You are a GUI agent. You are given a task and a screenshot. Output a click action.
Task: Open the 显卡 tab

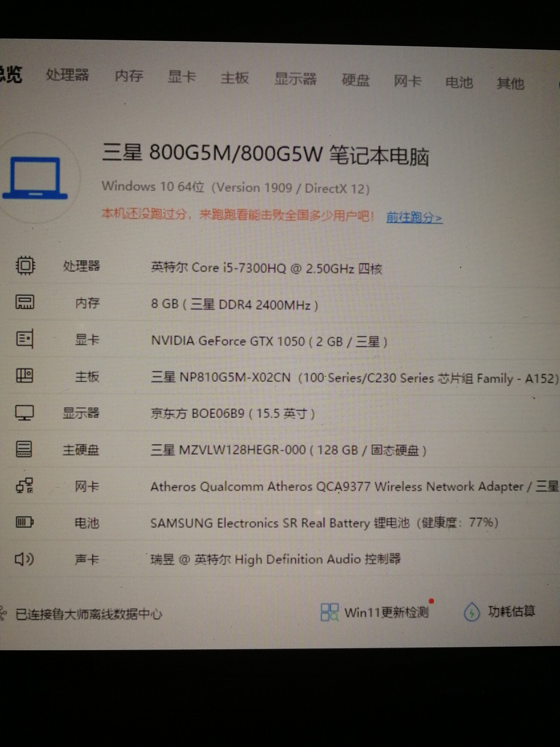point(182,77)
